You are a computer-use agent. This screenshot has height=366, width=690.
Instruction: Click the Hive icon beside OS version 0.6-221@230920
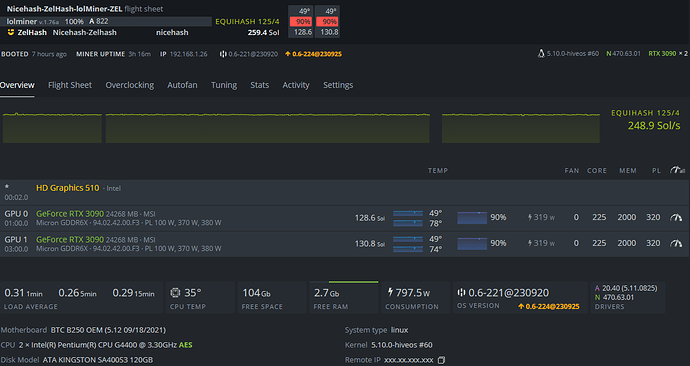pyautogui.click(x=461, y=293)
